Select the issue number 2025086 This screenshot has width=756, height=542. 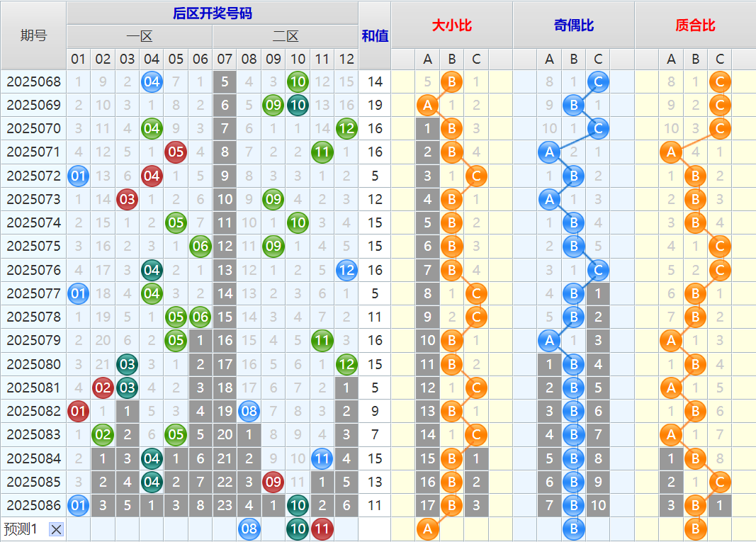(x=34, y=505)
